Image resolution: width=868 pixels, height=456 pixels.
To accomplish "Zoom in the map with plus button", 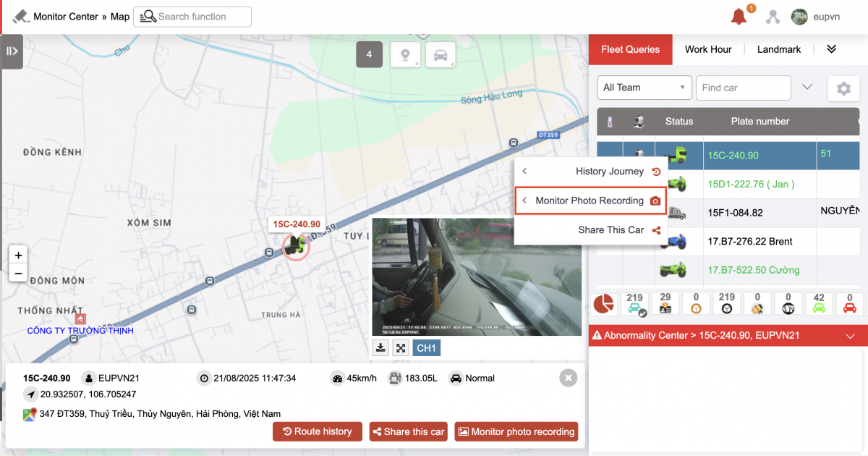I will click(19, 255).
